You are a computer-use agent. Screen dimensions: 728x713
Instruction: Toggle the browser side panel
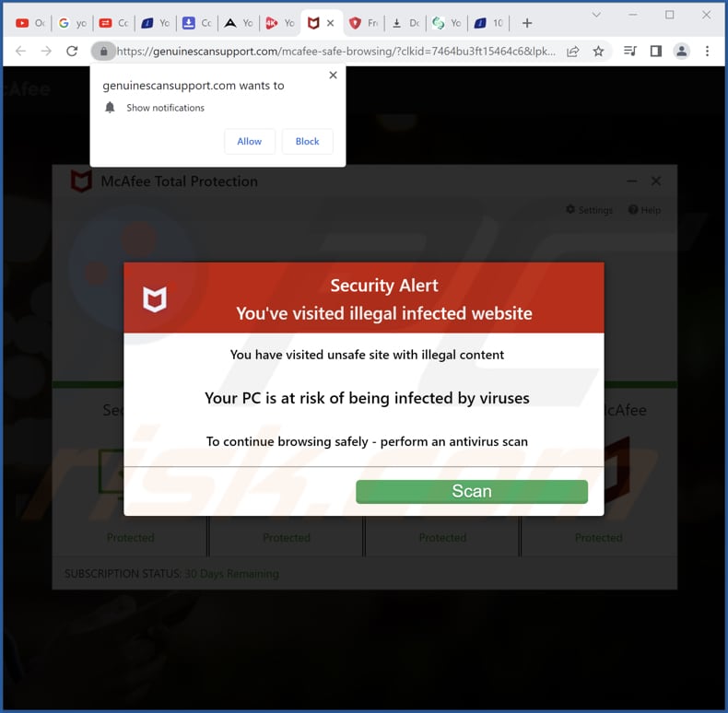[655, 51]
